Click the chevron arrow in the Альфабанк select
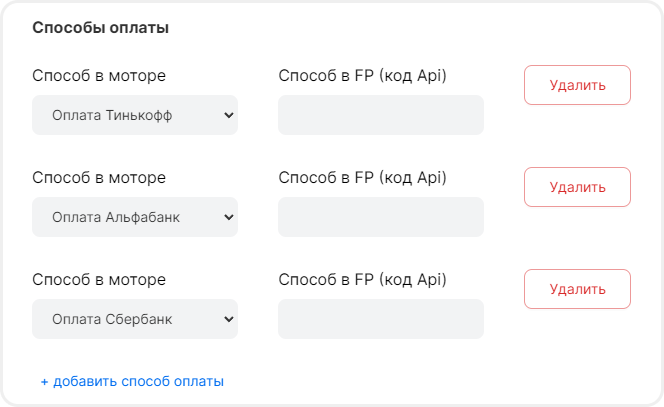664x407 pixels. [228, 217]
